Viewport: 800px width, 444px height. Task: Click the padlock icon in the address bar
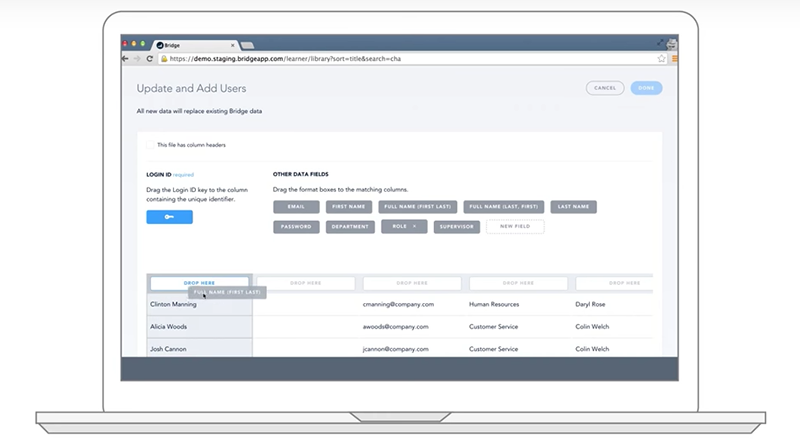click(x=163, y=59)
